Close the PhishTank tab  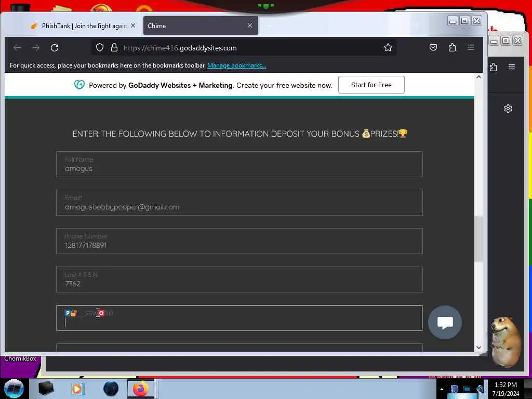click(133, 26)
